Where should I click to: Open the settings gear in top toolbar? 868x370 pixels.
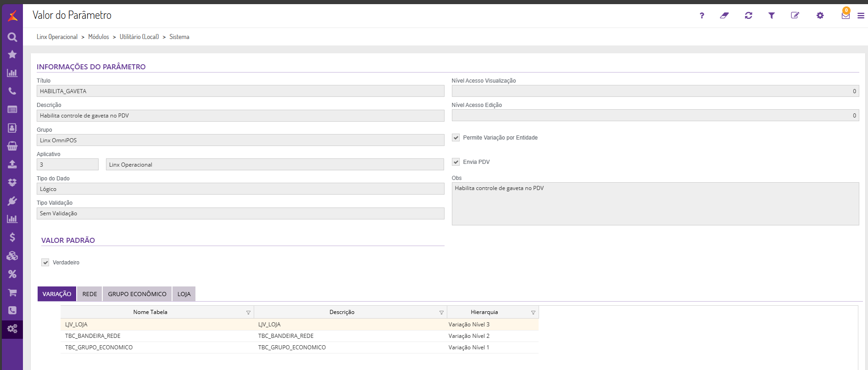tap(820, 16)
